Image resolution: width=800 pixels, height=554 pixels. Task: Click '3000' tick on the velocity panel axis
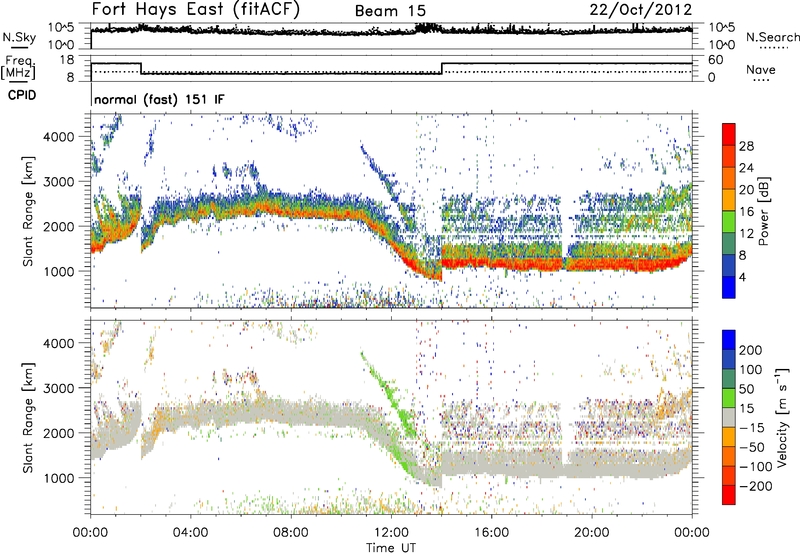(58, 388)
